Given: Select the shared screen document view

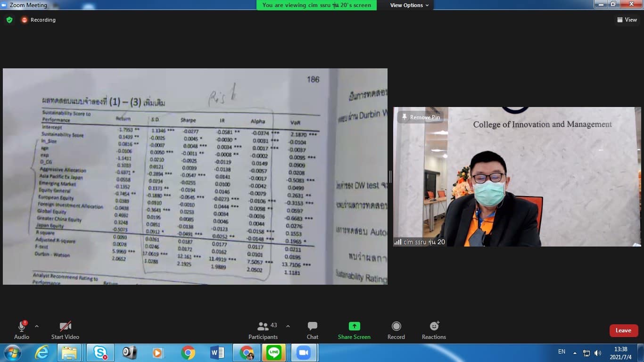Looking at the screenshot, I should click(x=195, y=176).
